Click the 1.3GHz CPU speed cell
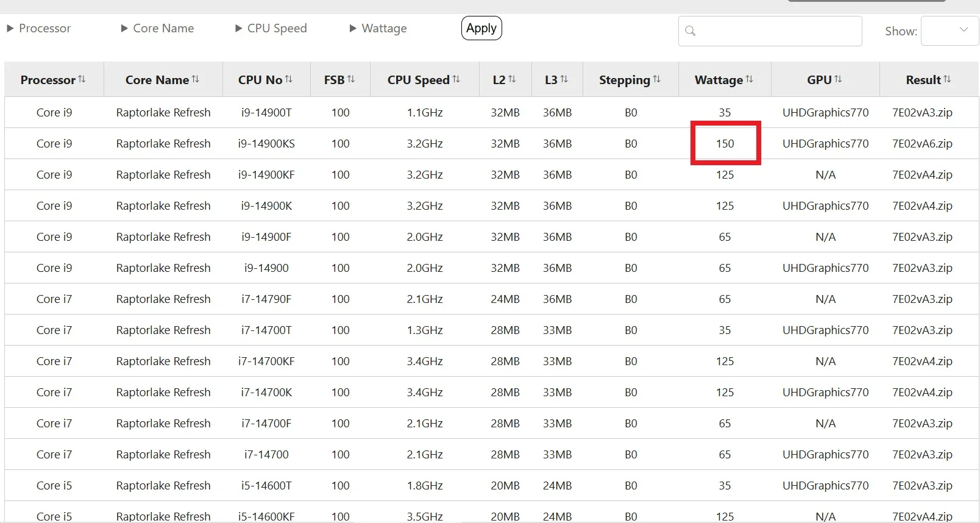The height and width of the screenshot is (523, 980). pos(425,330)
